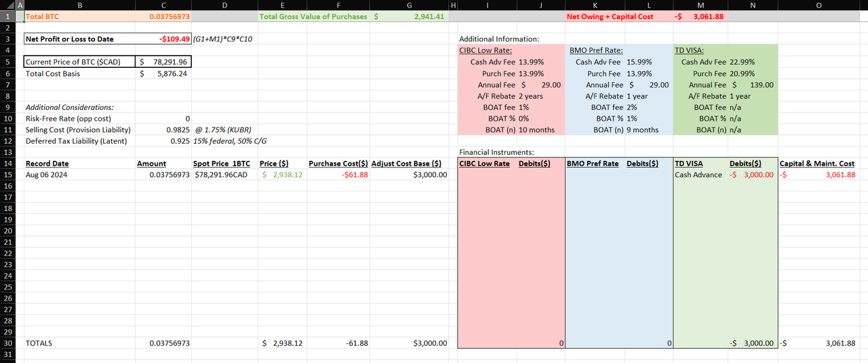This screenshot has height=363, width=868.
Task: Select row 15 header
Action: 7,174
